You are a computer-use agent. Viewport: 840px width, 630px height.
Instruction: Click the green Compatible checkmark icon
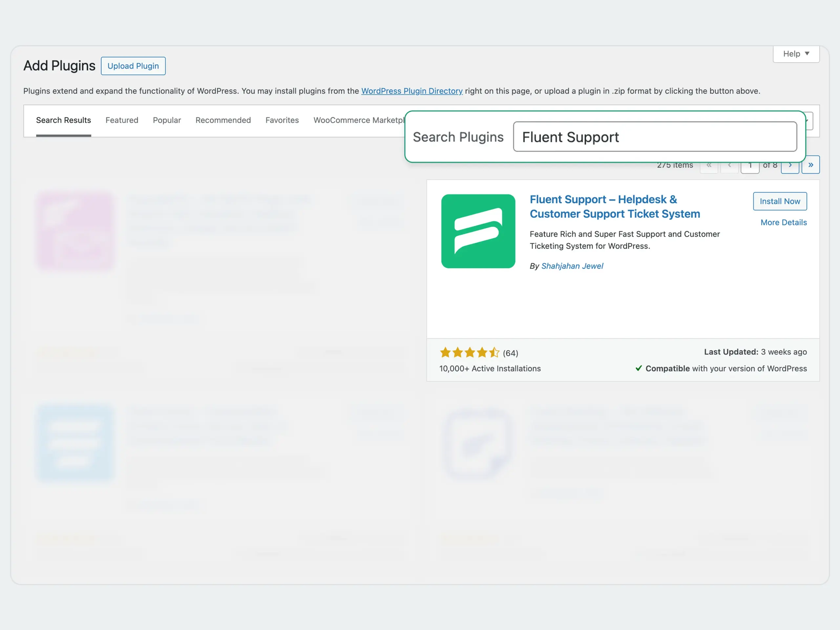click(639, 368)
